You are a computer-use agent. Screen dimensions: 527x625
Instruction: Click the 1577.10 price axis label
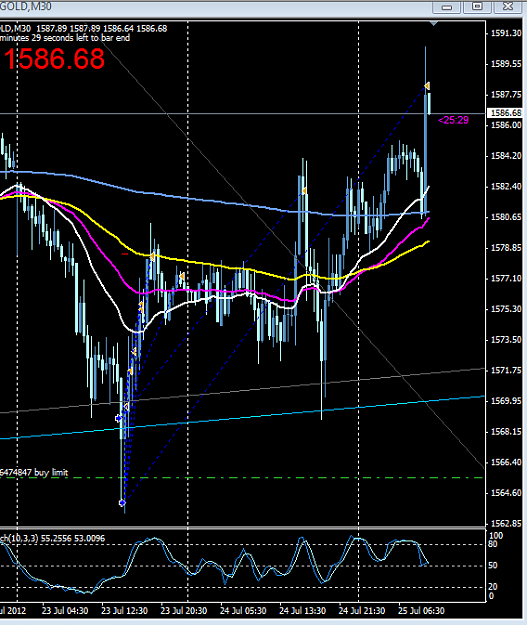pos(506,278)
